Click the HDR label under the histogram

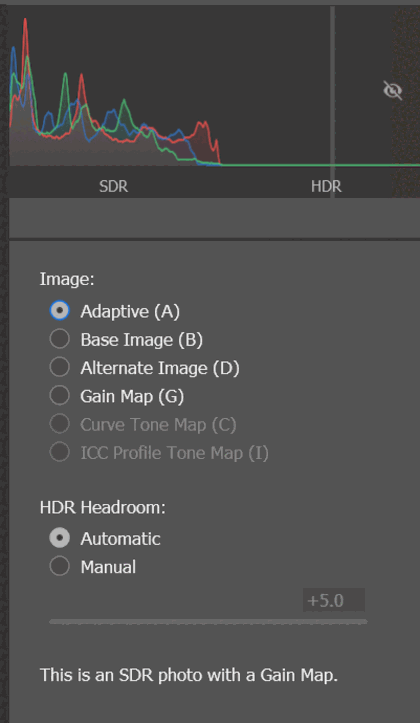326,186
